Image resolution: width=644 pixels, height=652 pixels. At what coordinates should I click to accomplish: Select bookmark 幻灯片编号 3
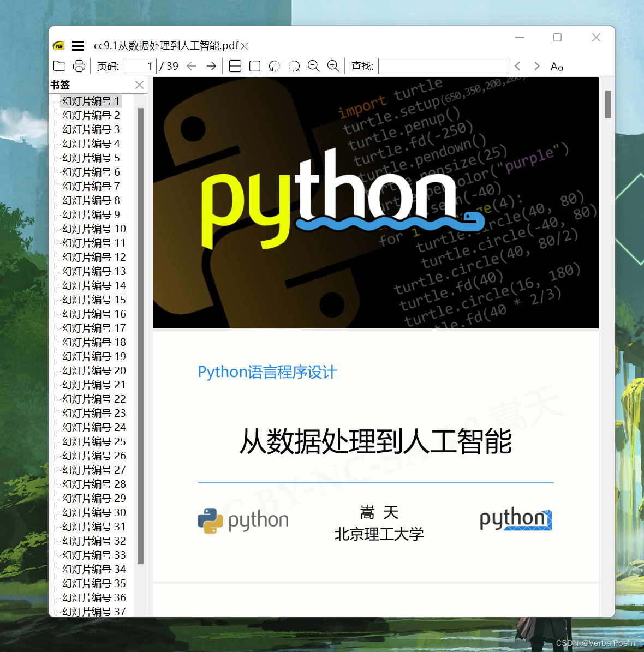pos(91,129)
